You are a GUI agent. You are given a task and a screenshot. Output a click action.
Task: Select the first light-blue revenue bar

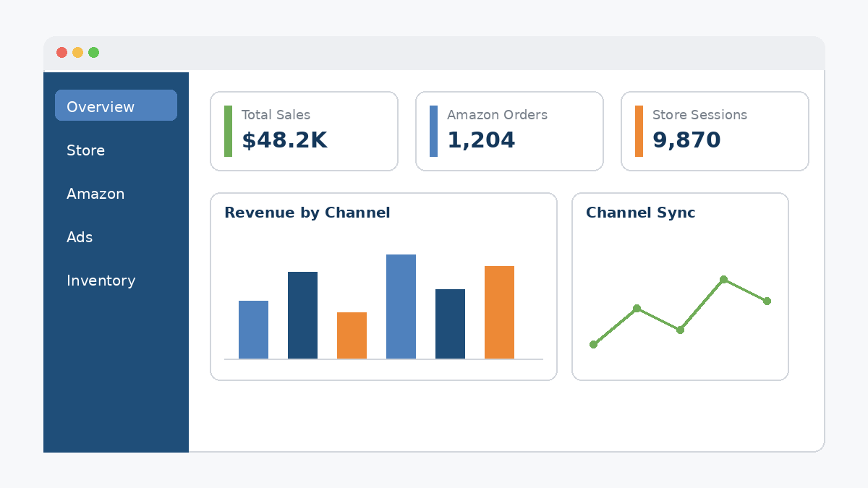[x=253, y=330]
